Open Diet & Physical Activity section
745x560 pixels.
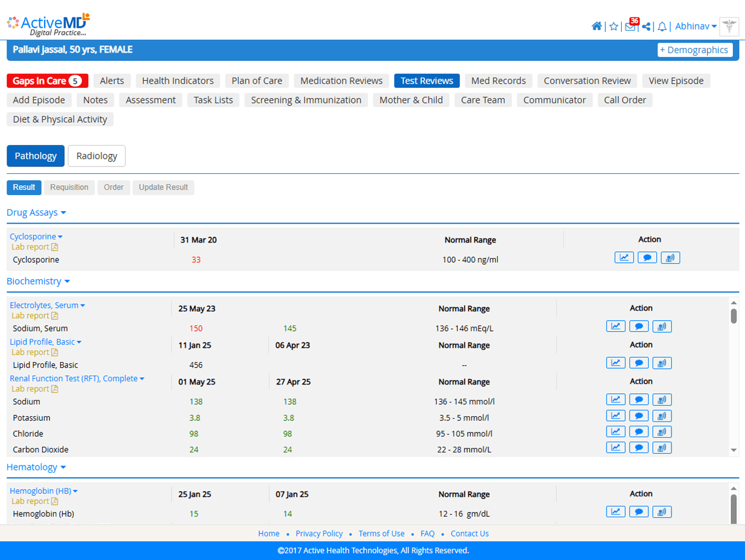click(60, 119)
